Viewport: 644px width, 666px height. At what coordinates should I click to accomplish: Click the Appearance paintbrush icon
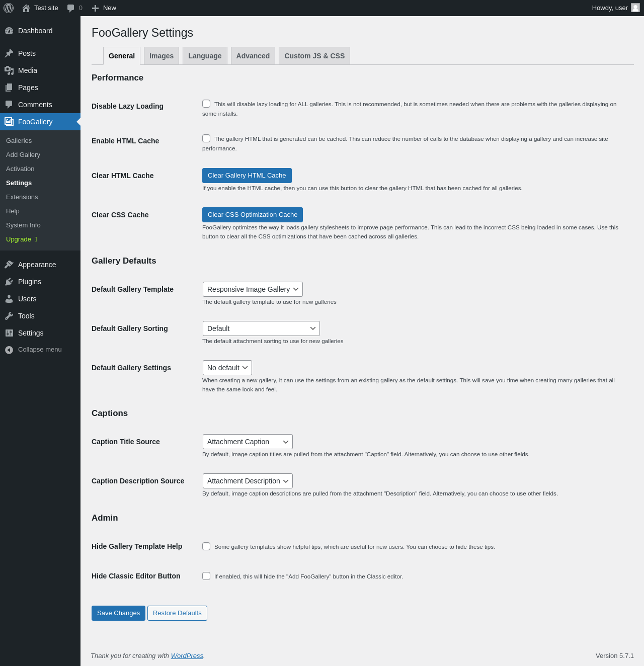[9, 265]
